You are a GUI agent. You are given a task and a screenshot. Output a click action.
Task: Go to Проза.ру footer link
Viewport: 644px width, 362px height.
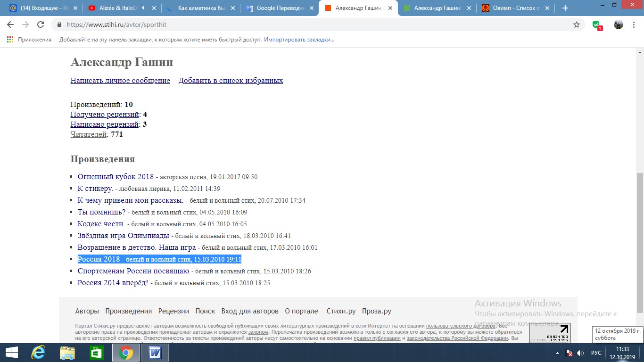coord(377,311)
